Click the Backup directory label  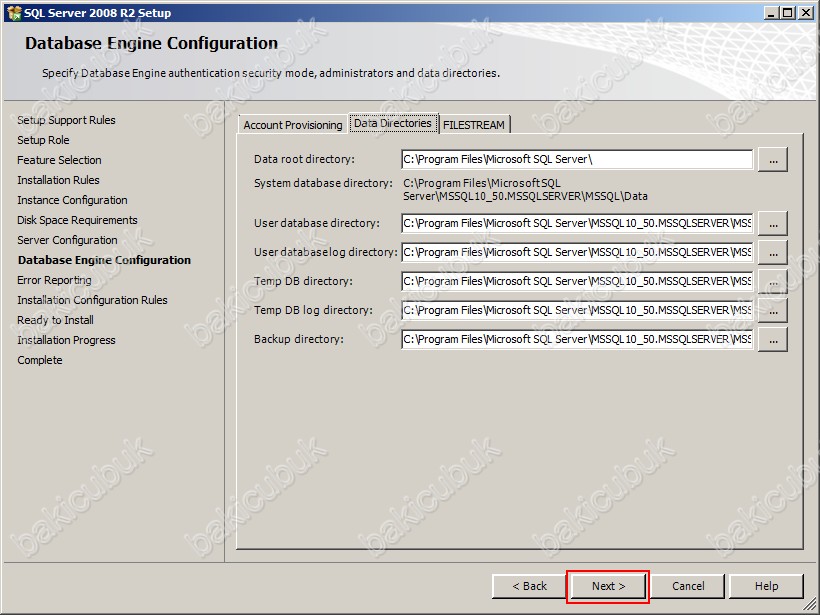pyautogui.click(x=299, y=339)
